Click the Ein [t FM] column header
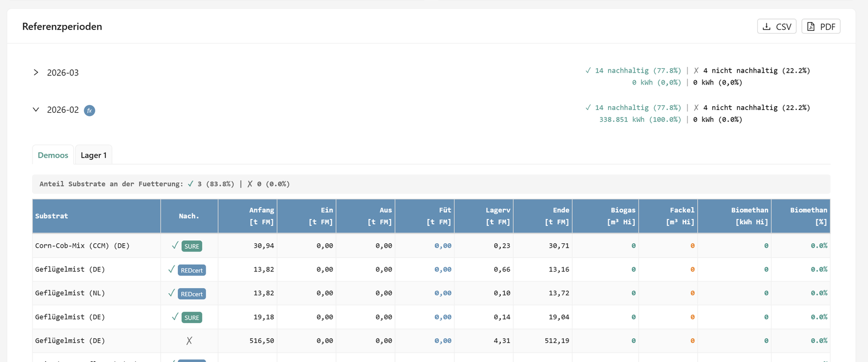The image size is (868, 362). tap(307, 216)
